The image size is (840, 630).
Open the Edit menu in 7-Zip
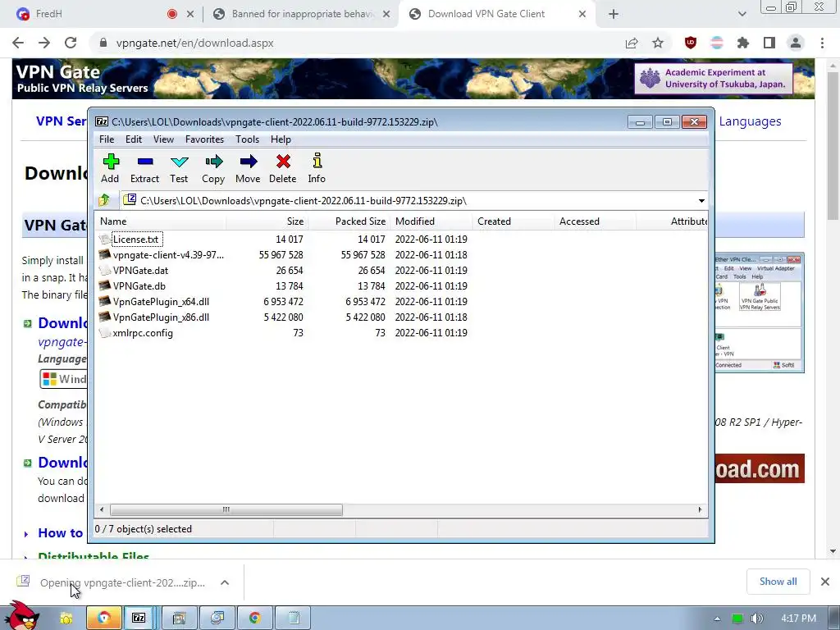(134, 139)
